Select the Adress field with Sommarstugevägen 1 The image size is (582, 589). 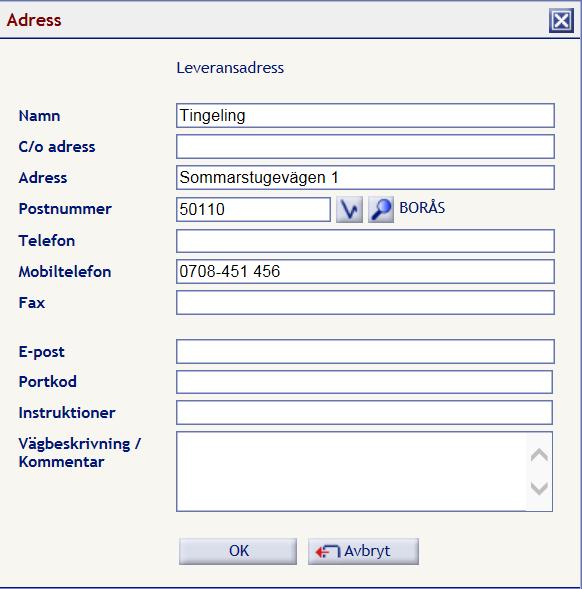point(365,177)
